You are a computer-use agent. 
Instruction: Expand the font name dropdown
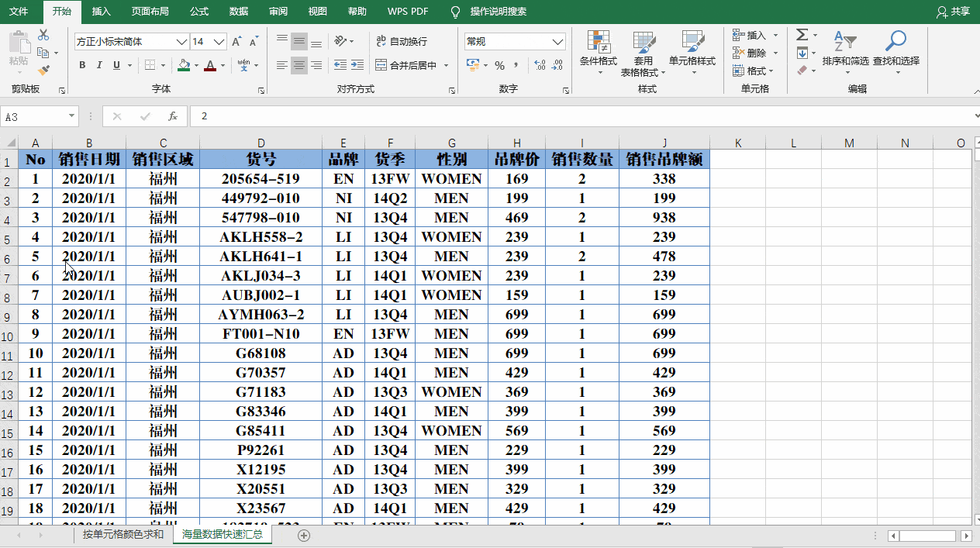182,42
